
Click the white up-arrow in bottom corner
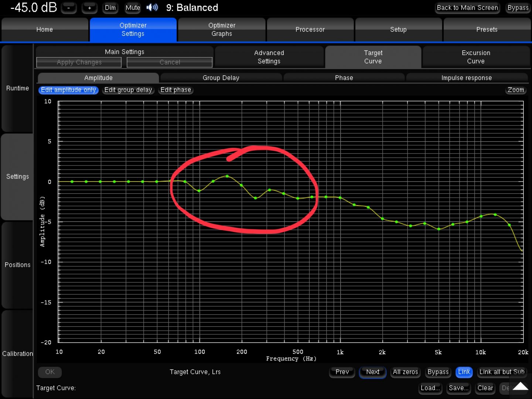[x=520, y=386]
